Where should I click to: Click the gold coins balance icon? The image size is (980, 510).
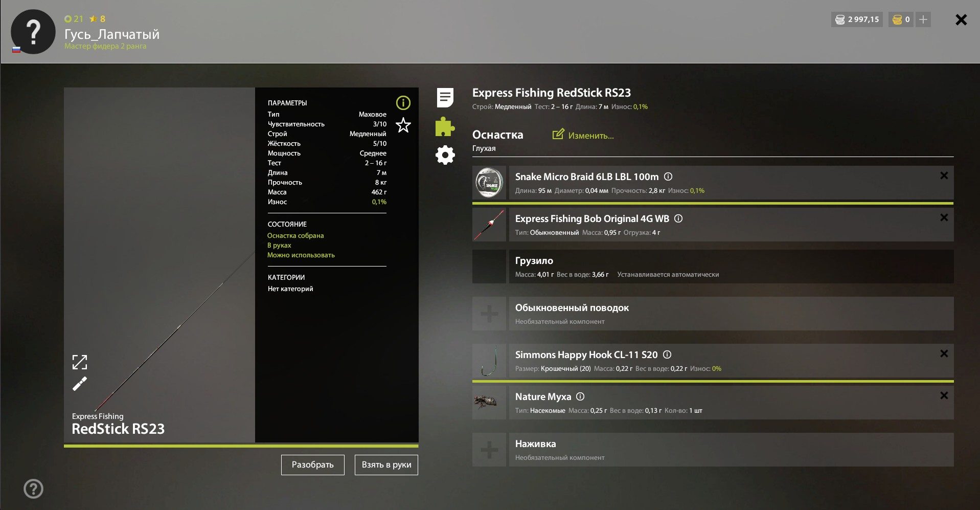click(897, 19)
